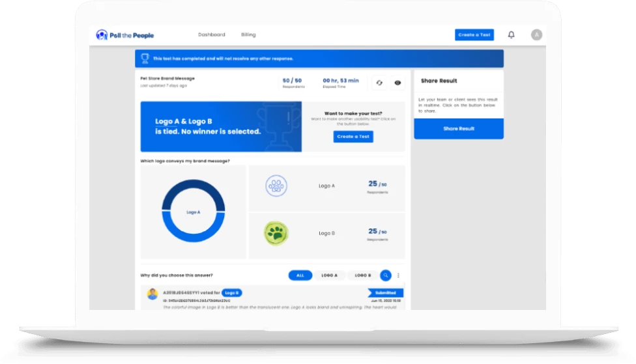Click the 25 /50 count for Logo B
Viewport: 636px width, 364px height.
click(377, 231)
